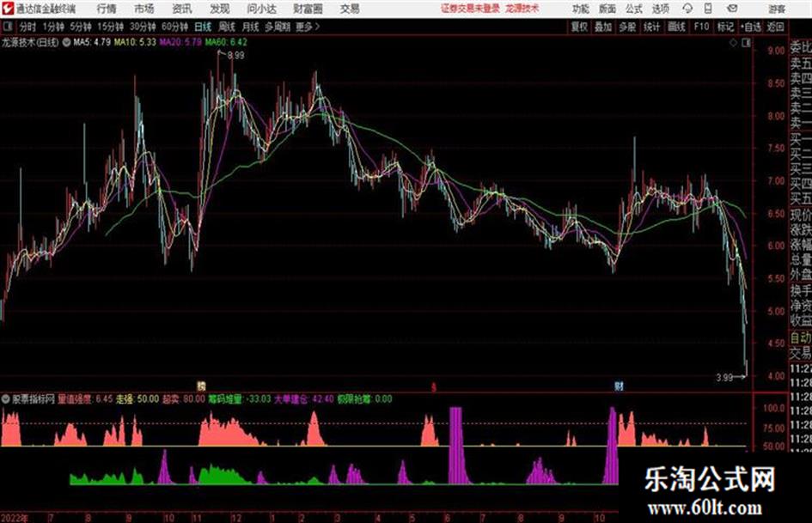
Task: Open the 版面 menu
Action: [x=607, y=9]
